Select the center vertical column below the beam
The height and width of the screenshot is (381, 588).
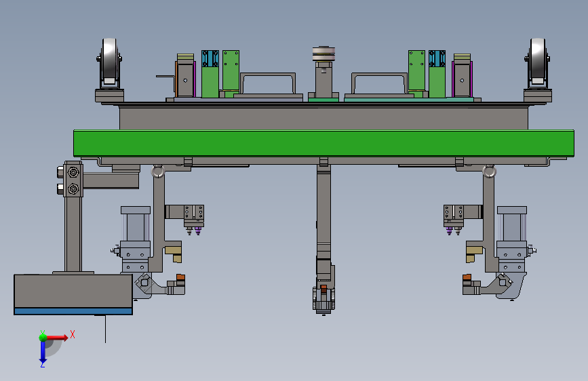click(324, 210)
